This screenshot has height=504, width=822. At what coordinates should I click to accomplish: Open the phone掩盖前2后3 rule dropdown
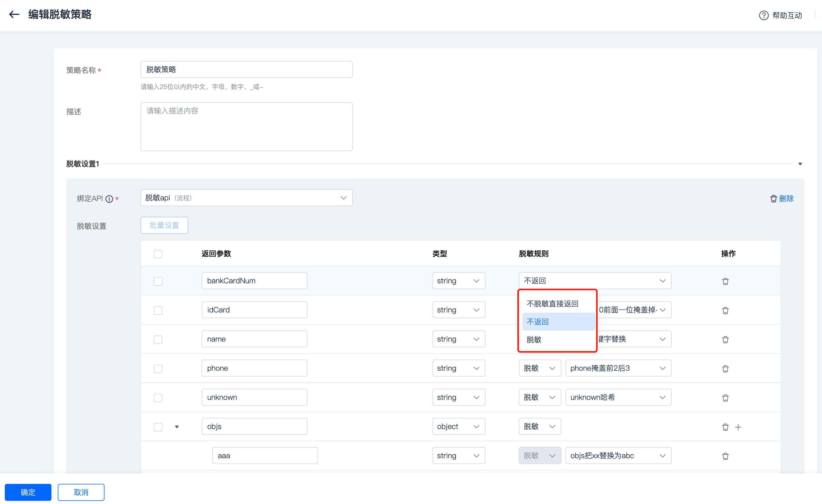point(618,368)
